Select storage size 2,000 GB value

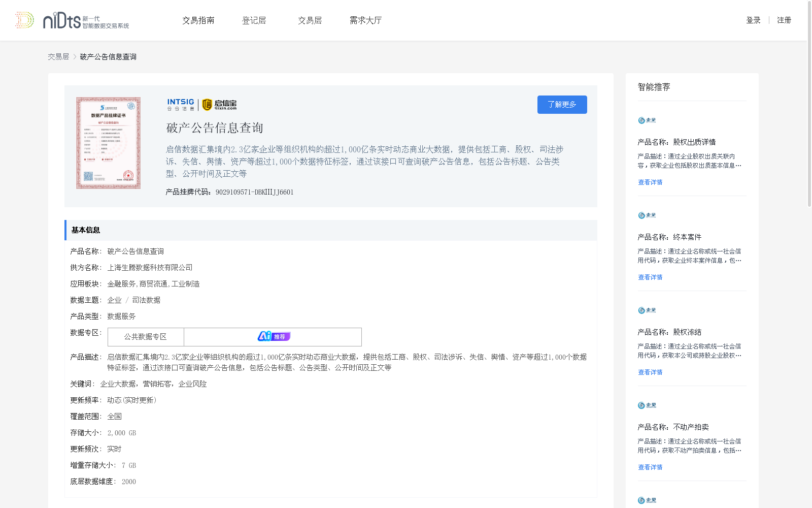point(122,433)
